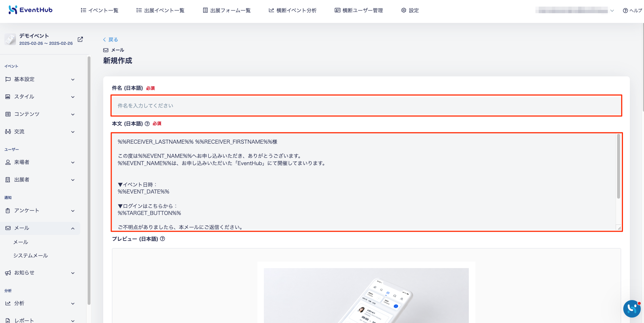Expand the 来場者 section
The height and width of the screenshot is (323, 644).
(73, 163)
